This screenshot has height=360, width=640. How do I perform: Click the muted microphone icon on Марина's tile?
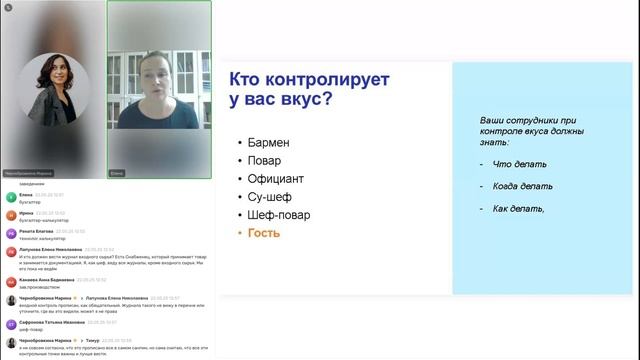(8, 7)
